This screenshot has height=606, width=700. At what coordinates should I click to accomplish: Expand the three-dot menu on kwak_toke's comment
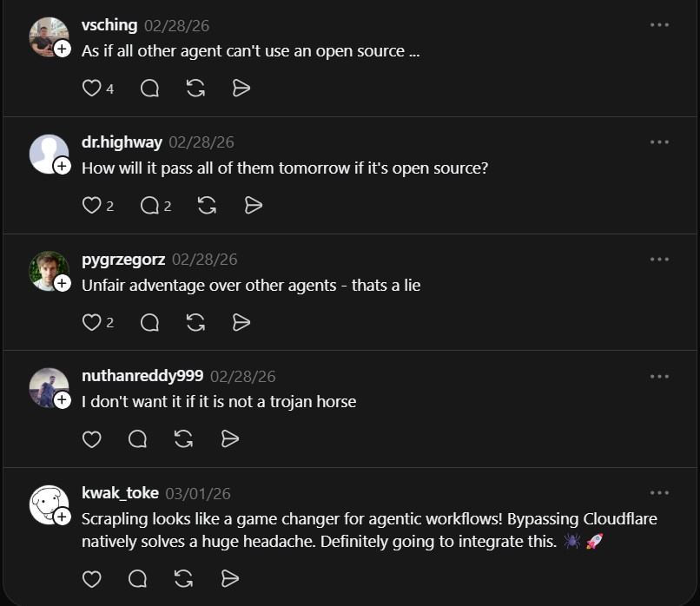[659, 492]
